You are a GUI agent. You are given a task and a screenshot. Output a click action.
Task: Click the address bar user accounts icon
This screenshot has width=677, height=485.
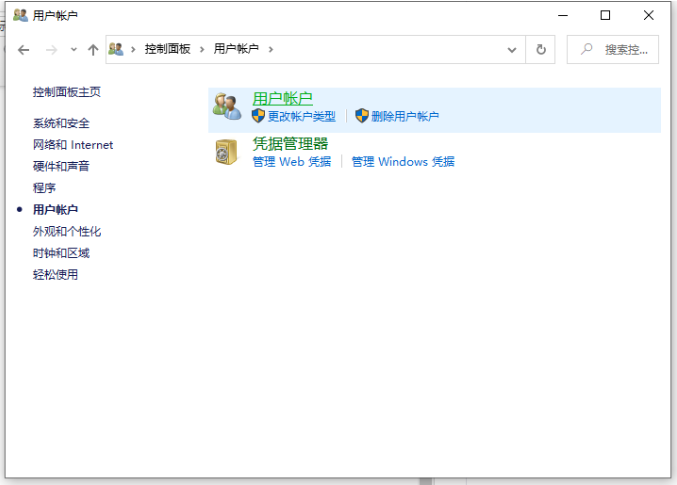pyautogui.click(x=117, y=49)
